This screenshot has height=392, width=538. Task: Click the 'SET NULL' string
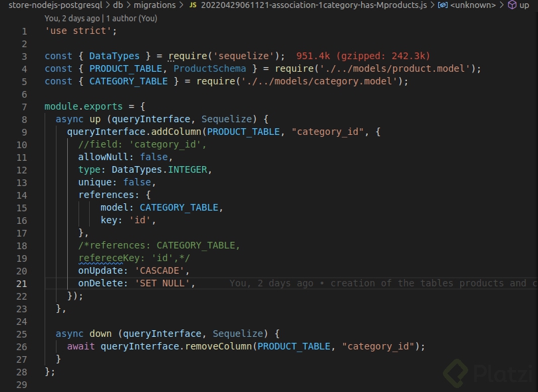(162, 284)
